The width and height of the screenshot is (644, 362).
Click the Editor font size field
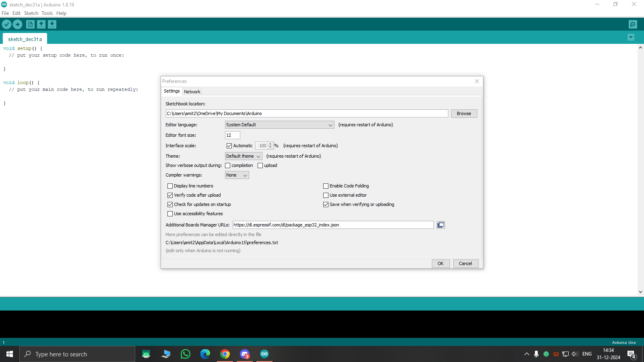[232, 135]
